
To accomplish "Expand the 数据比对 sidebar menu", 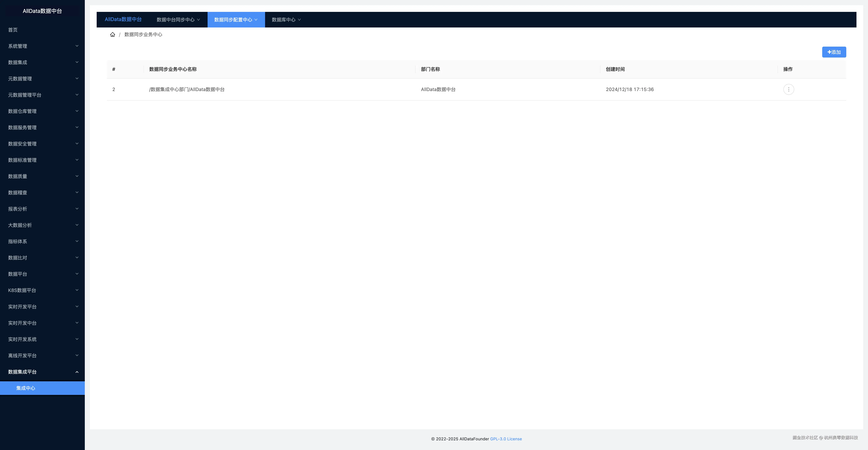I will [x=42, y=258].
